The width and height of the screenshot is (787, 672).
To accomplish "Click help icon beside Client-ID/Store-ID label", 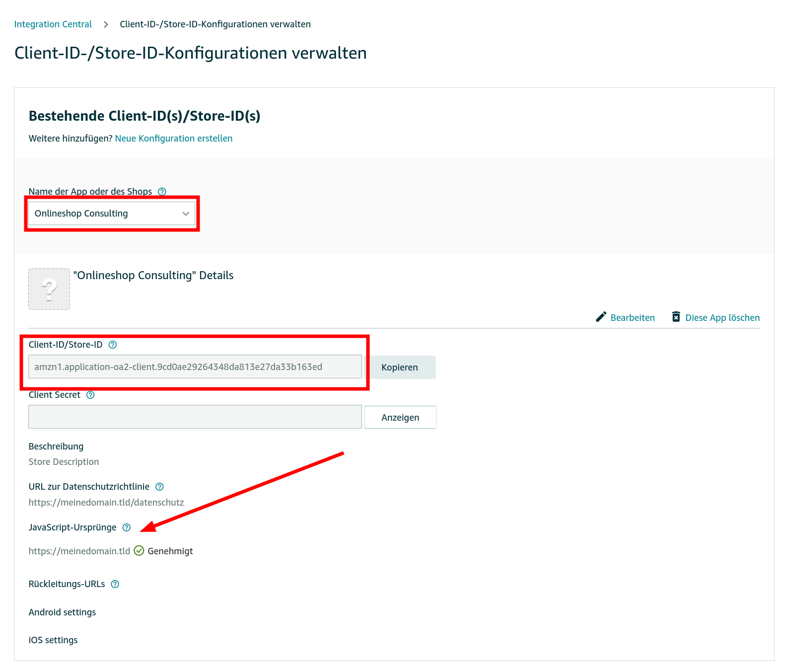I will point(113,345).
